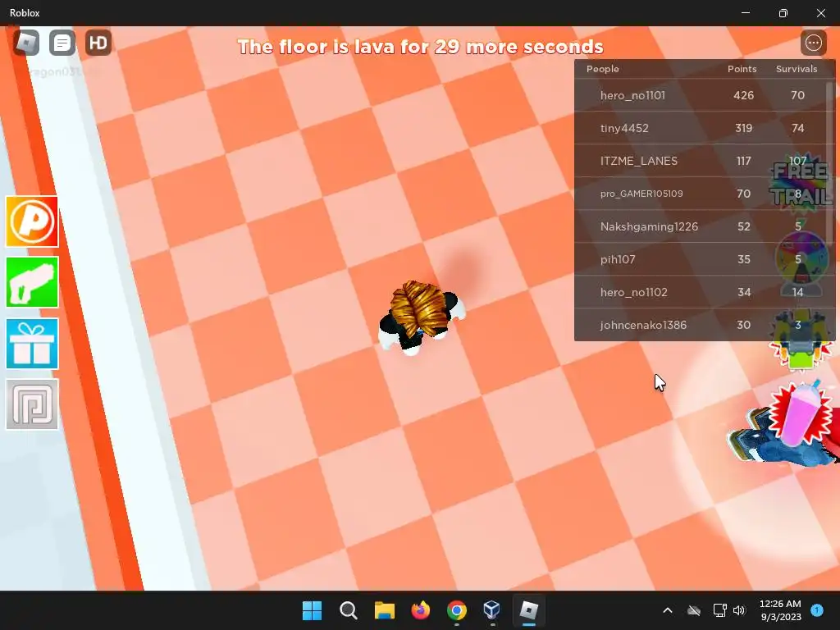Open the three-dots more menu
The image size is (840, 630).
[x=813, y=43]
